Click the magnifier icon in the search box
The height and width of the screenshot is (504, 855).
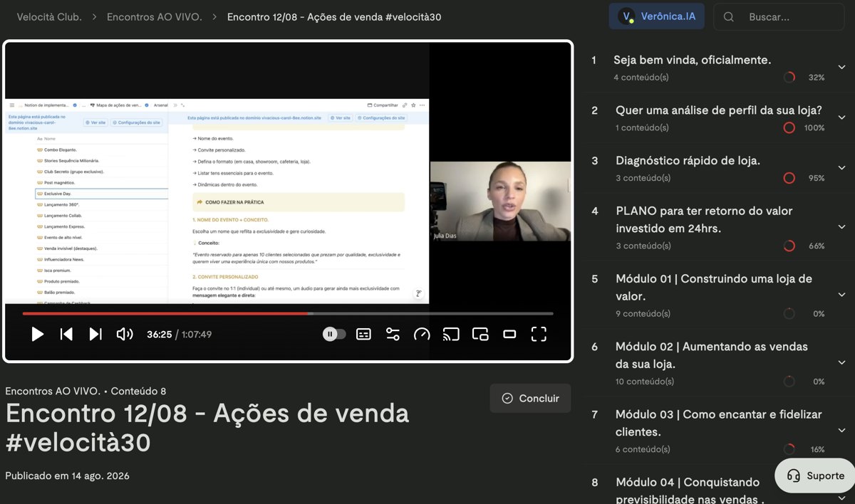click(x=729, y=16)
